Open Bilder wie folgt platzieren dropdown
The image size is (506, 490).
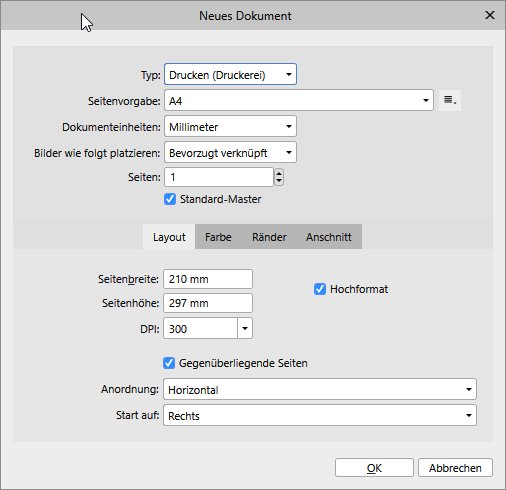tap(230, 152)
